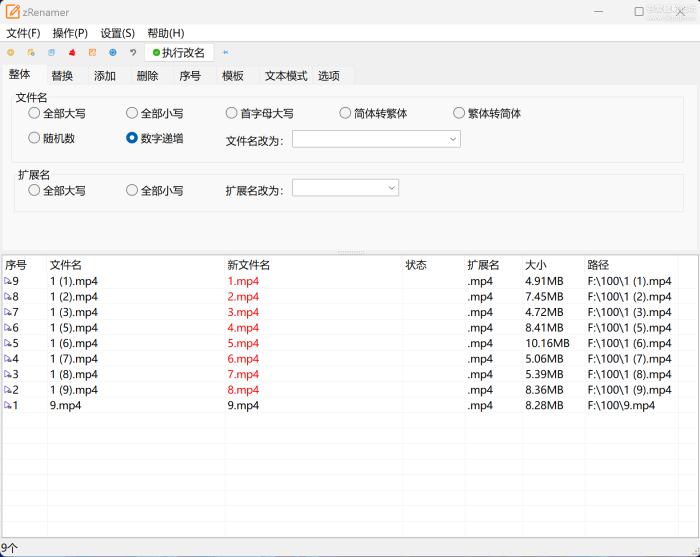The width and height of the screenshot is (700, 557).
Task: Sort by the 序号 column header
Action: [24, 265]
